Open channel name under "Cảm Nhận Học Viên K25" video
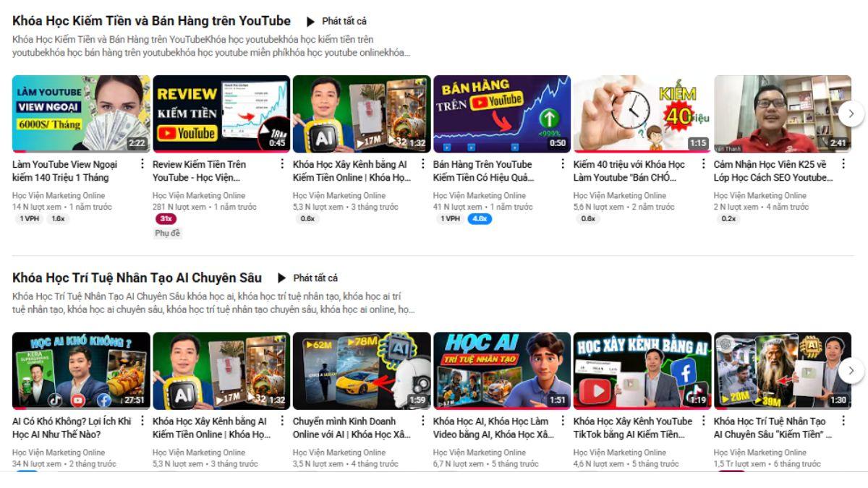 760,195
